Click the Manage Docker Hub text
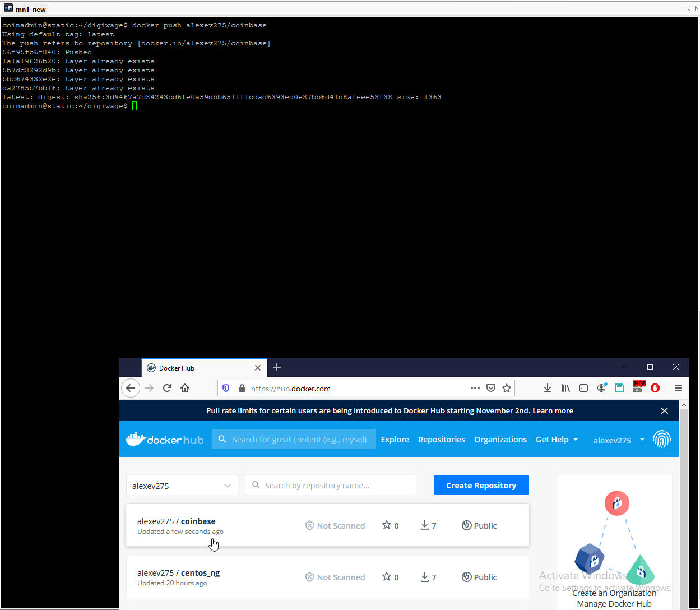The height and width of the screenshot is (610, 700). [x=614, y=604]
